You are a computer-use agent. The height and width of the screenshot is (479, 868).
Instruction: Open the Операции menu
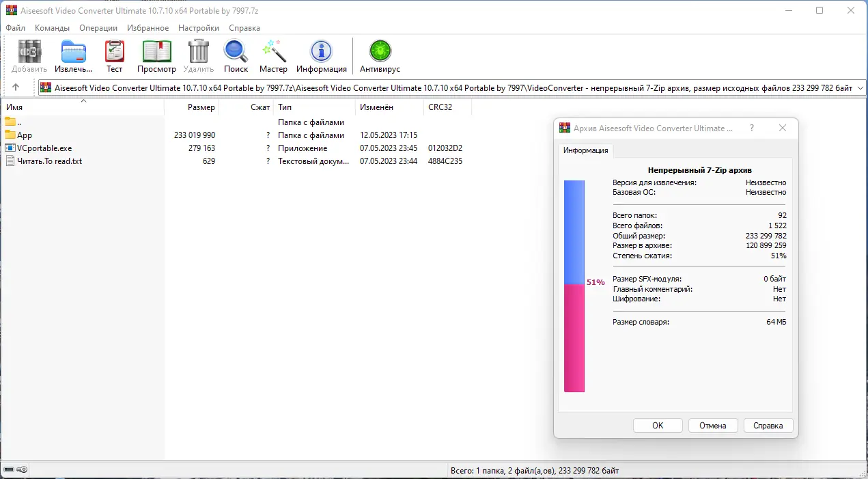pyautogui.click(x=98, y=28)
